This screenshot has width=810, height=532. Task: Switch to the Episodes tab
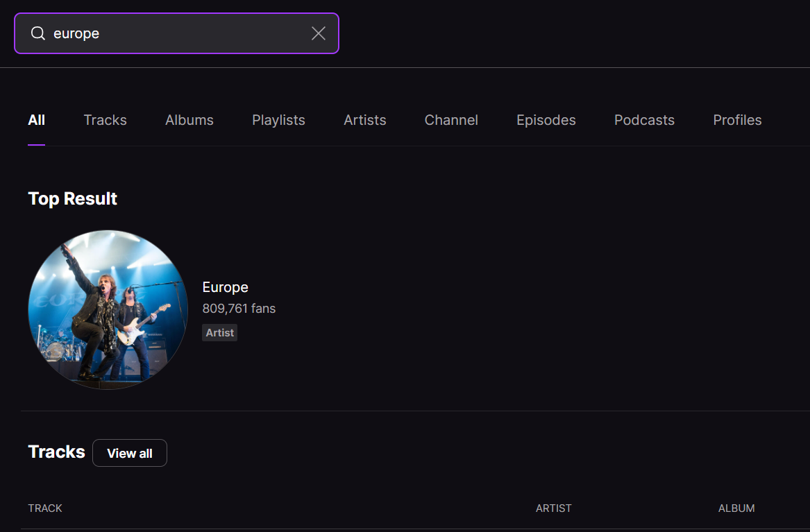point(546,120)
